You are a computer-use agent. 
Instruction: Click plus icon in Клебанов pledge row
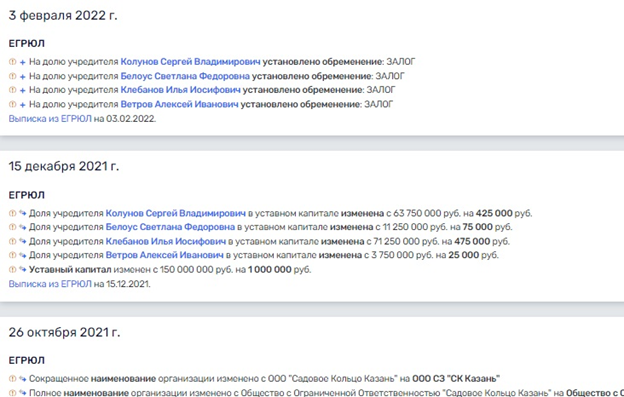coord(23,90)
